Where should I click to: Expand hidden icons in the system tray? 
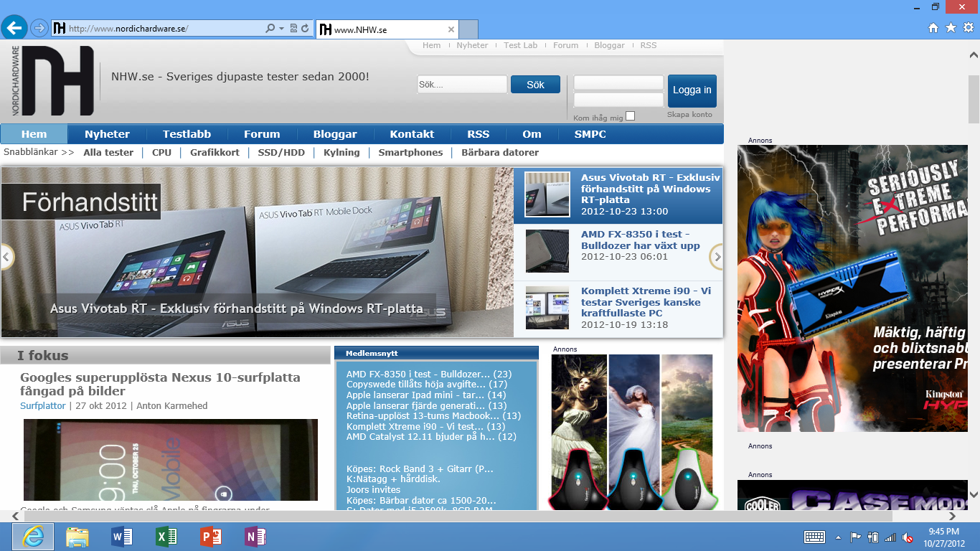click(x=838, y=536)
